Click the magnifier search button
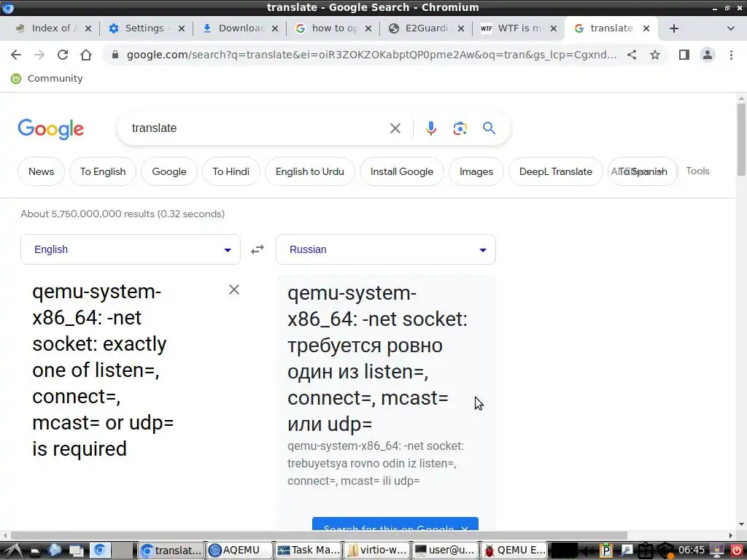Image resolution: width=747 pixels, height=560 pixels. tap(489, 128)
